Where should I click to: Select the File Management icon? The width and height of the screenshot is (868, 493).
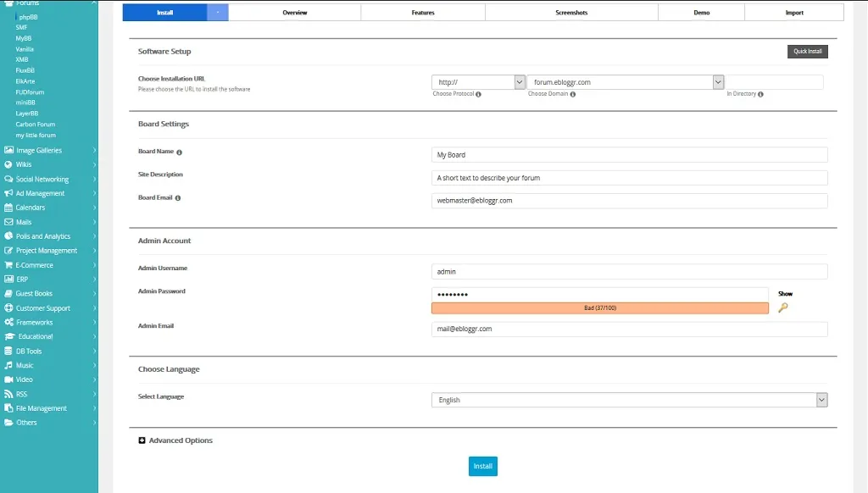8,407
